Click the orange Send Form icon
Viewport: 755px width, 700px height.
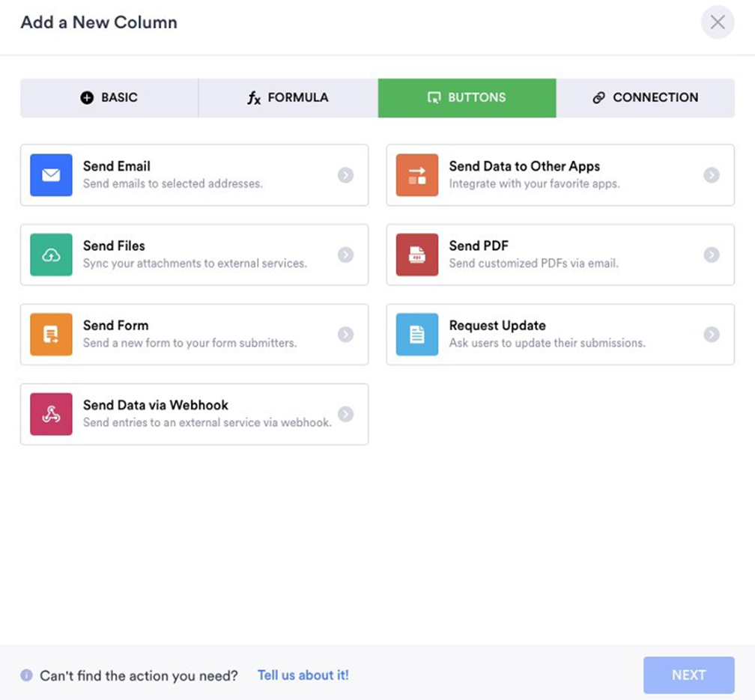click(x=51, y=335)
